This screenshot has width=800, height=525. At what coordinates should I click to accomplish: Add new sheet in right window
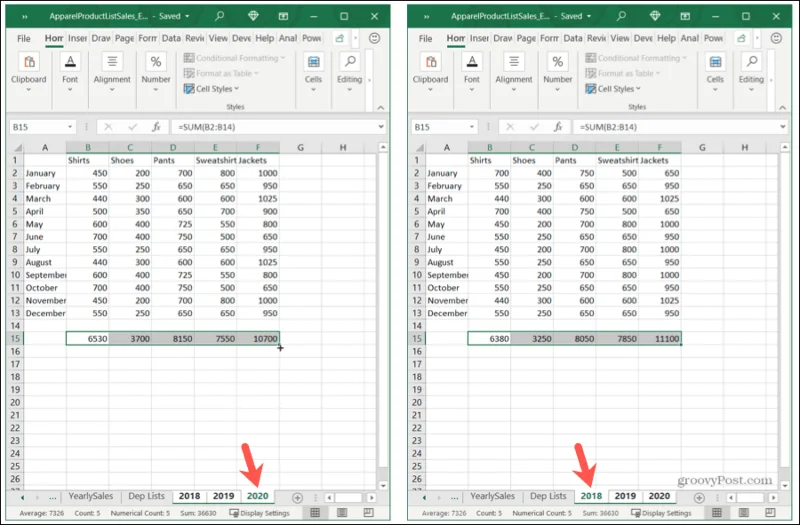699,497
